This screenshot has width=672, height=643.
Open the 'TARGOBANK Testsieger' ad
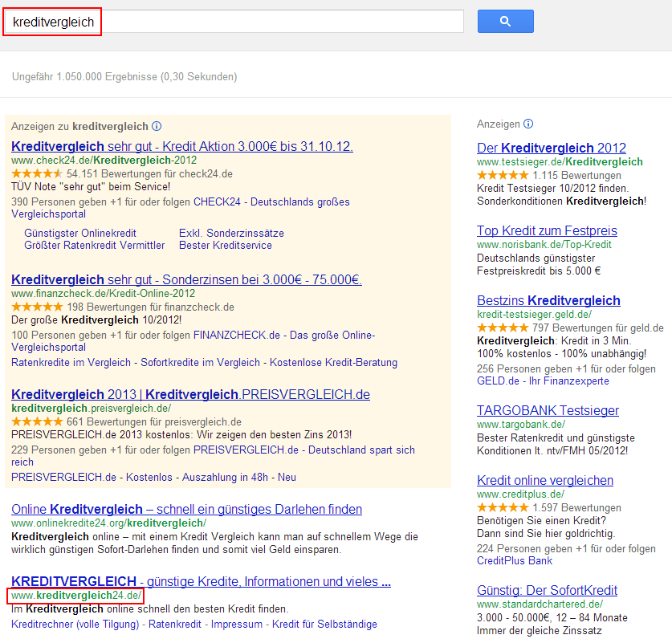tap(548, 410)
